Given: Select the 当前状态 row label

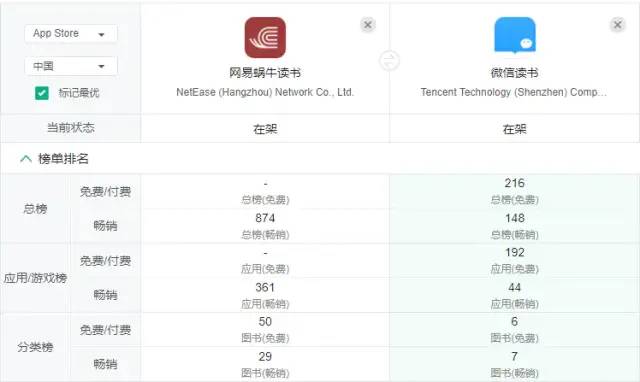Looking at the screenshot, I should [x=71, y=128].
